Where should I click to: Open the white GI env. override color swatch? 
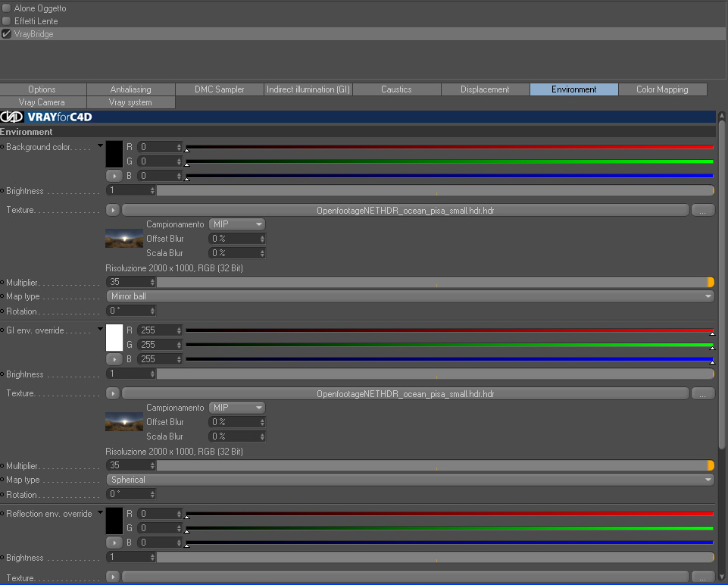[114, 337]
